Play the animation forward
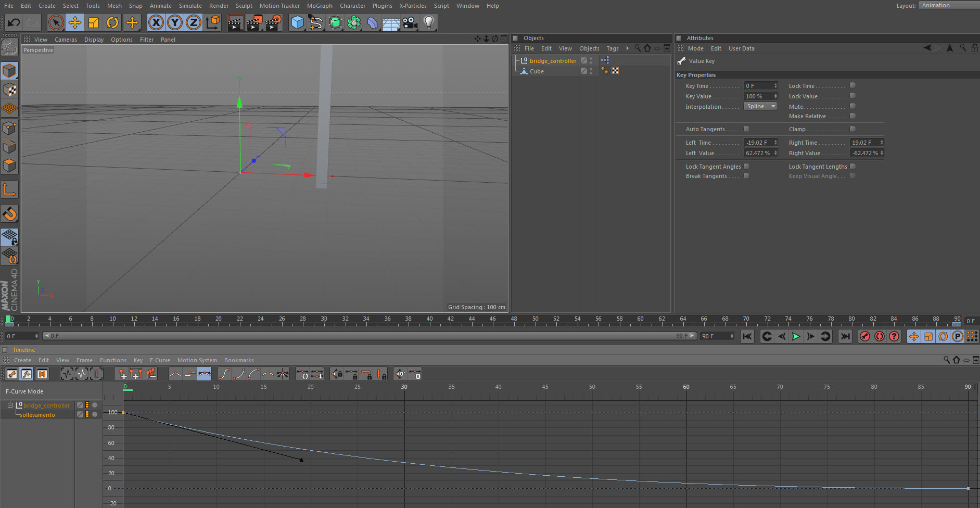 coord(796,336)
